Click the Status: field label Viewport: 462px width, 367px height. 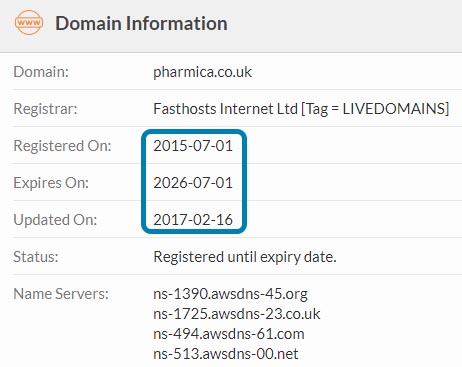(x=36, y=257)
